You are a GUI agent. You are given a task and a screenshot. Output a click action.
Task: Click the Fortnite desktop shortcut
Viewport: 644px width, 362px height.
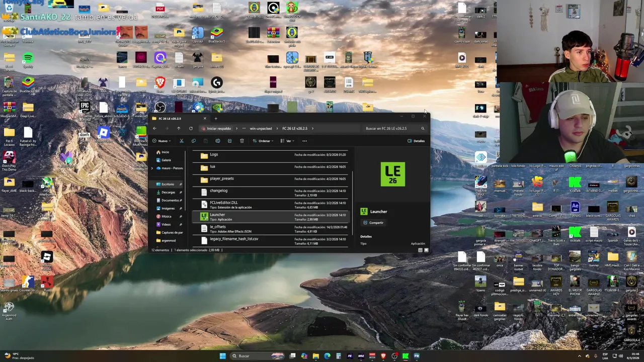(28, 35)
